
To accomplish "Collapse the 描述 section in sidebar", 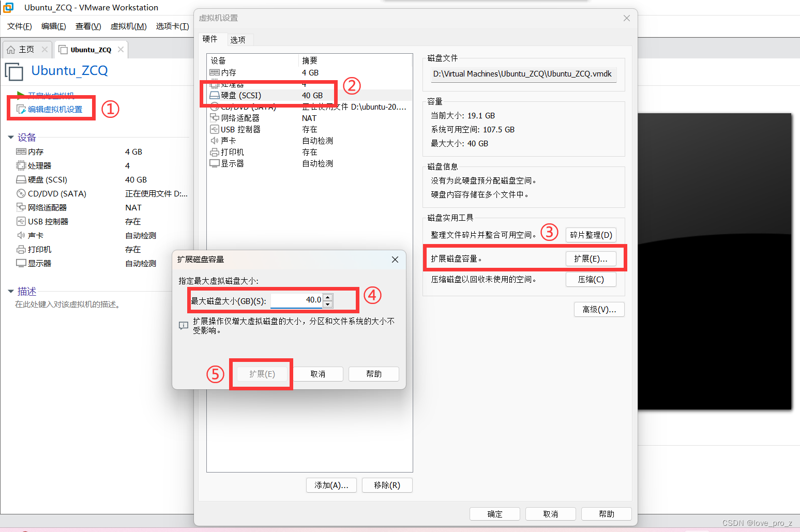I will 12,291.
